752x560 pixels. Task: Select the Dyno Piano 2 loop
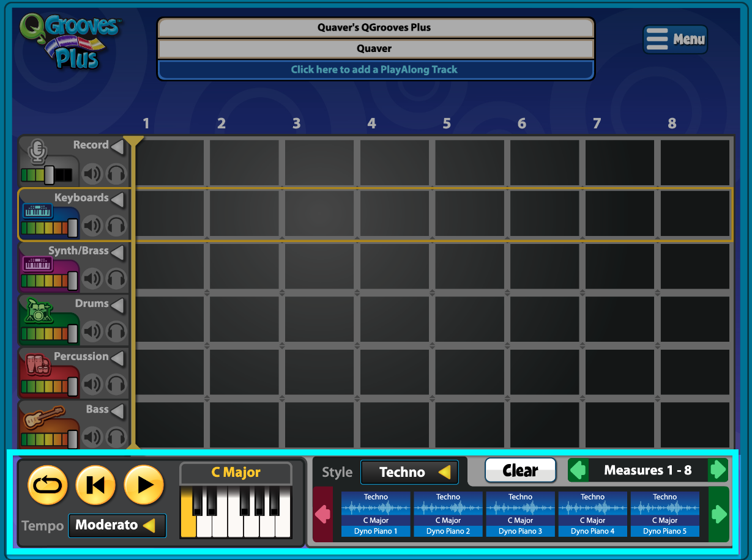point(448,514)
